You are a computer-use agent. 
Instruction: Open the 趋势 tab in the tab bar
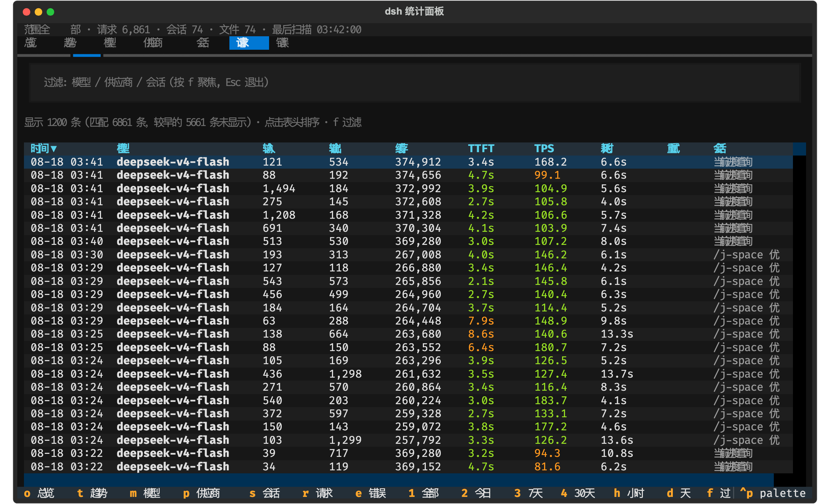pyautogui.click(x=70, y=43)
